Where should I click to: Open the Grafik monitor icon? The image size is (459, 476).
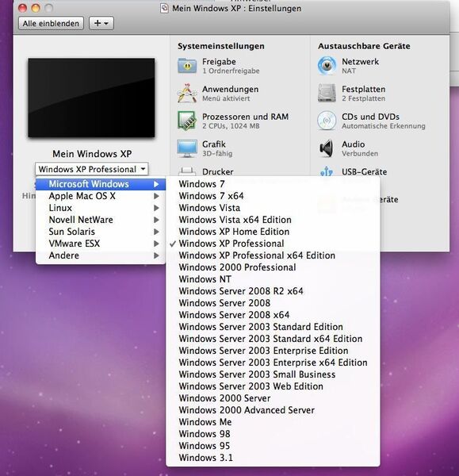coord(187,148)
